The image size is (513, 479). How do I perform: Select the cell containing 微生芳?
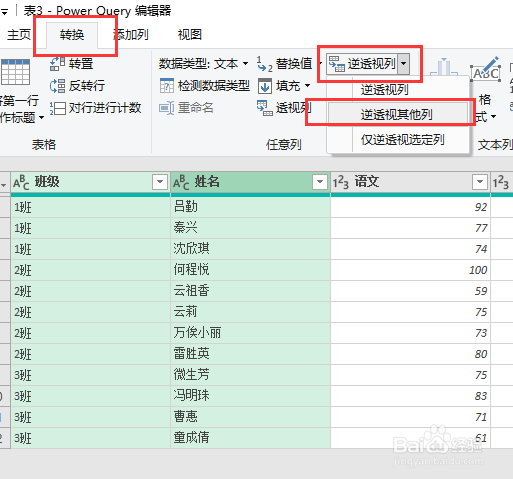click(250, 375)
